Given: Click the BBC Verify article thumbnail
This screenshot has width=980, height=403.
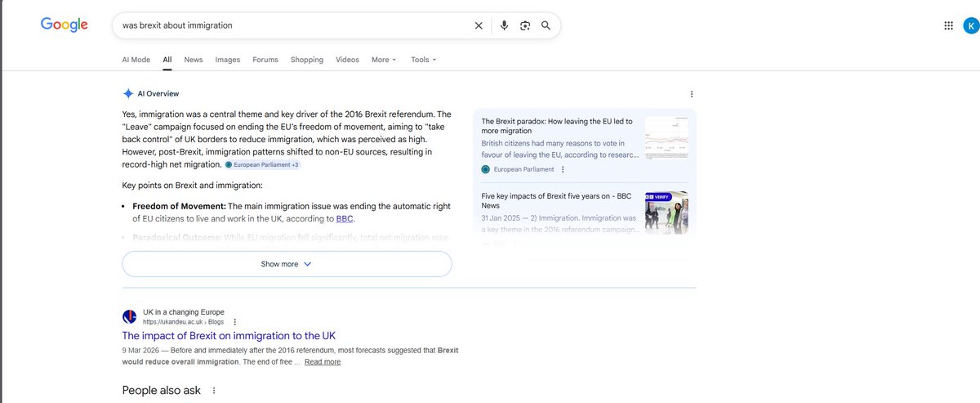Looking at the screenshot, I should [666, 213].
